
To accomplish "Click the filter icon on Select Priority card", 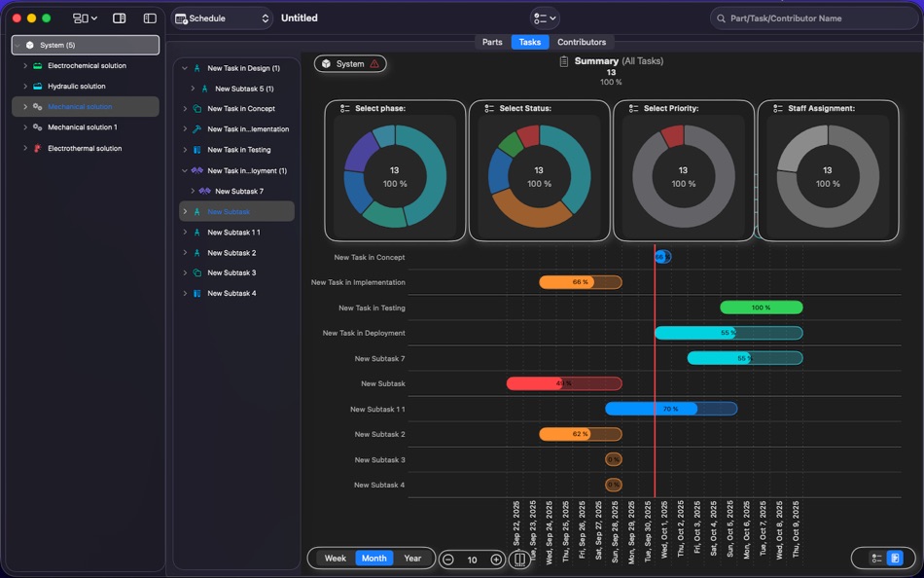I will 632,108.
